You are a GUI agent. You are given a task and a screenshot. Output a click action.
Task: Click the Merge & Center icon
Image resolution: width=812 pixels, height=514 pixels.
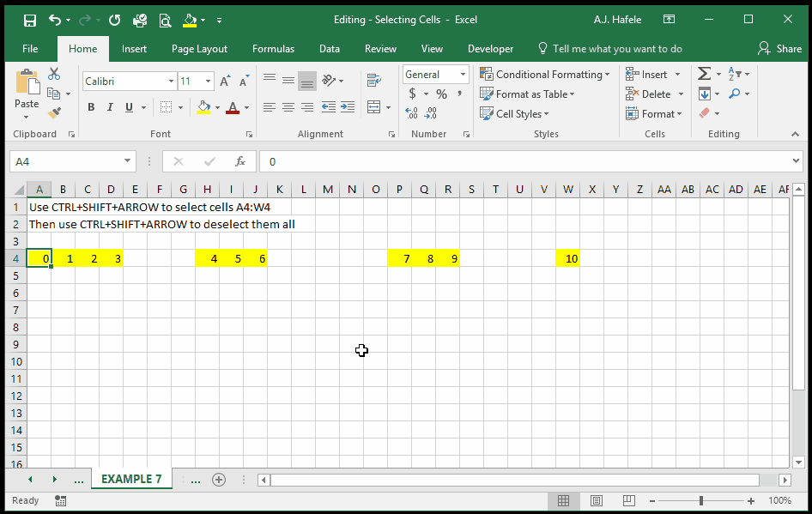click(x=374, y=107)
